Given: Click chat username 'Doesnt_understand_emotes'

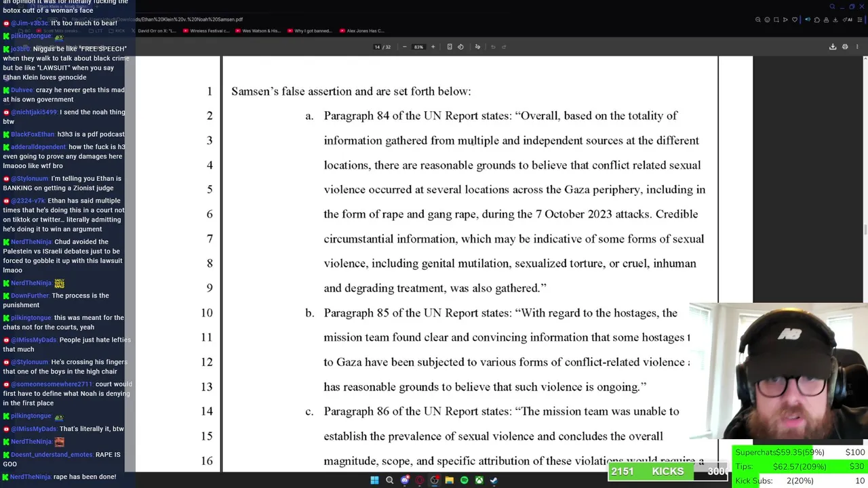Looking at the screenshot, I should click(52, 455).
